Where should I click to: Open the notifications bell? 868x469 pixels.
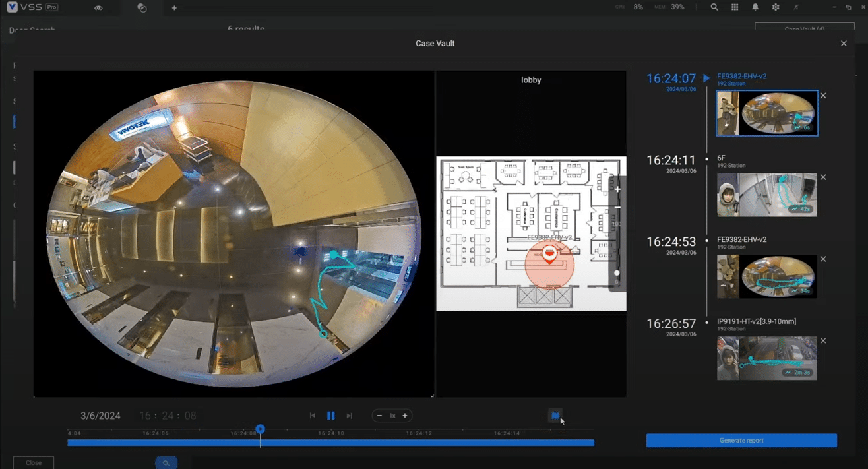(x=755, y=7)
